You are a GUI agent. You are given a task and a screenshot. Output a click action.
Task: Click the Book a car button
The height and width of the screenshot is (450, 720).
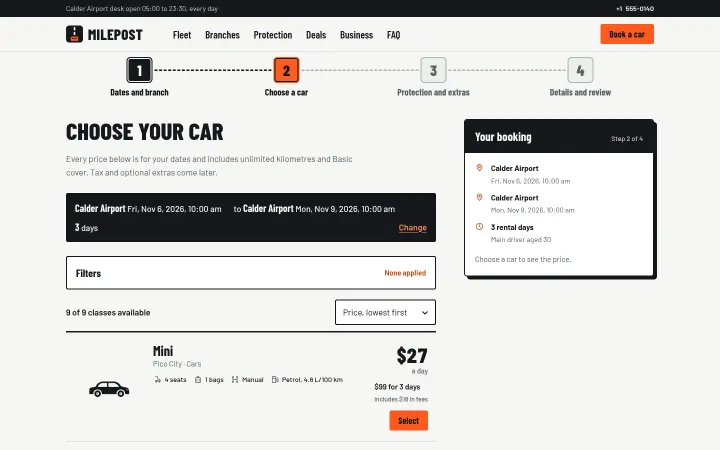tap(627, 34)
